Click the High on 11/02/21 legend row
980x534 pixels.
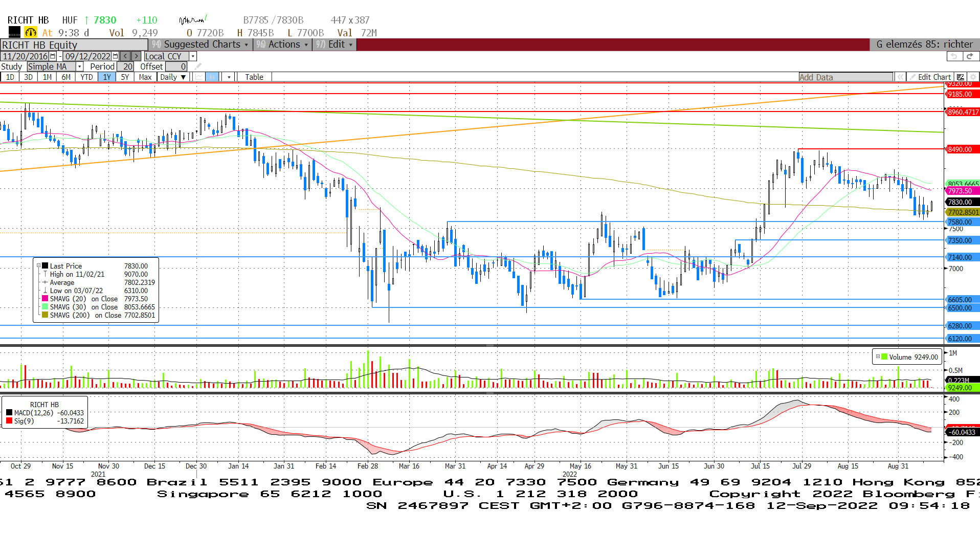point(95,274)
